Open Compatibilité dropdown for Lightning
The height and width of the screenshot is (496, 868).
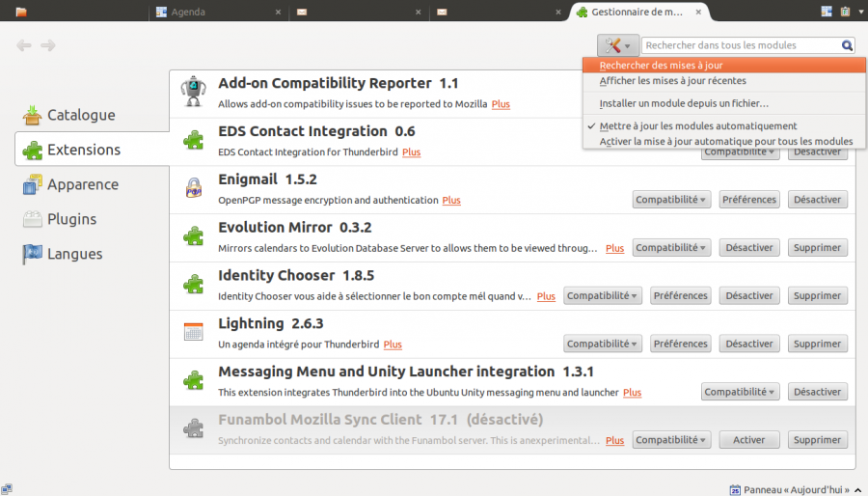pos(602,344)
